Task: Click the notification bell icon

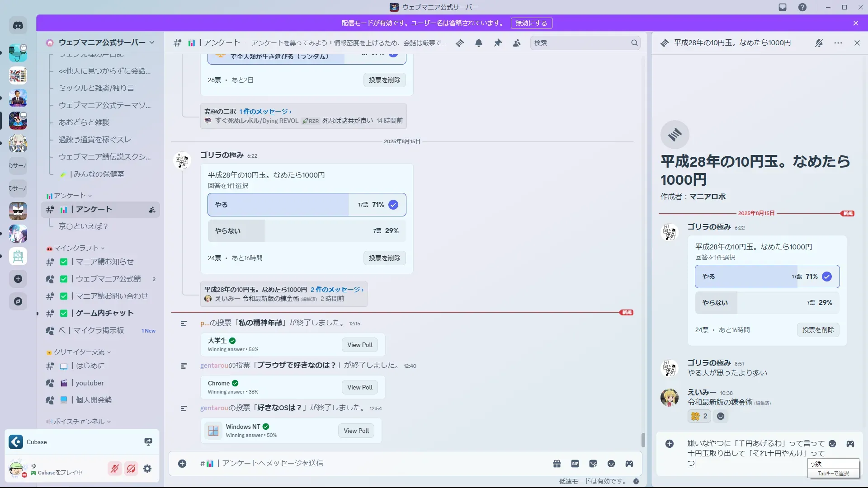Action: tap(479, 43)
